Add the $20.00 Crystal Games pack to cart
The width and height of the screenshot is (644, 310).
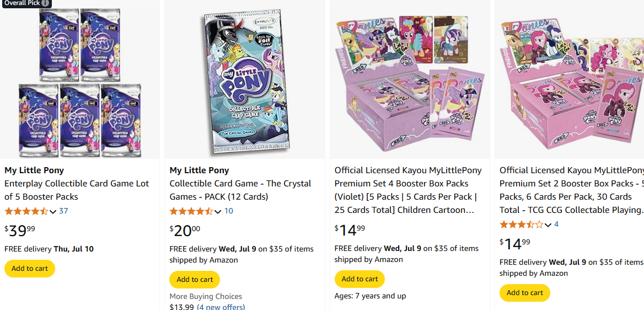tap(195, 280)
